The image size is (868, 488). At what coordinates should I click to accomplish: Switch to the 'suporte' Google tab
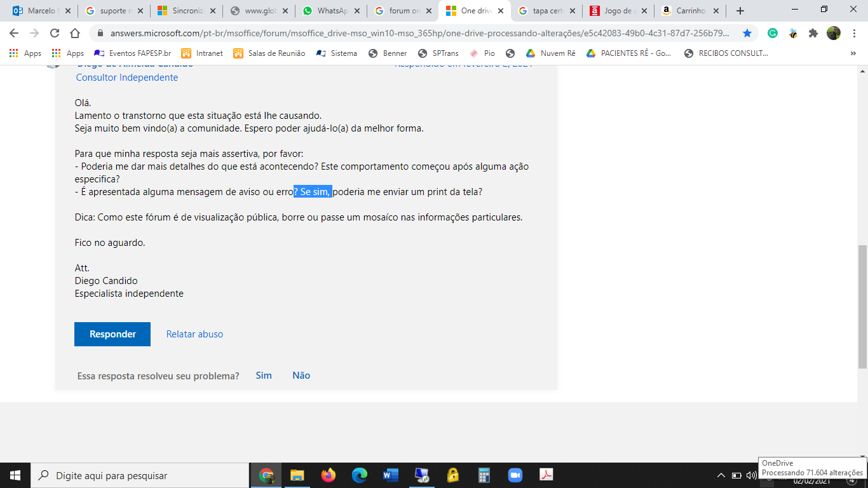(114, 11)
